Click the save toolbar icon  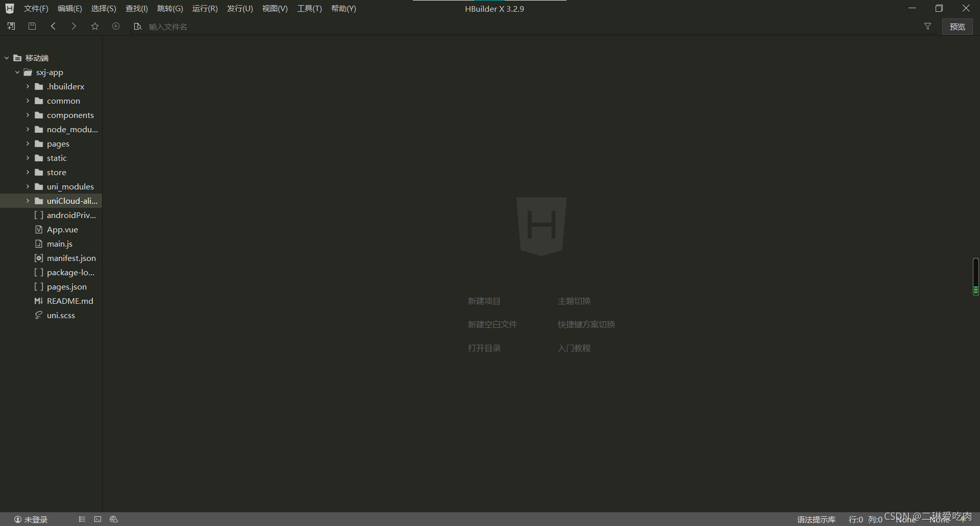(32, 26)
